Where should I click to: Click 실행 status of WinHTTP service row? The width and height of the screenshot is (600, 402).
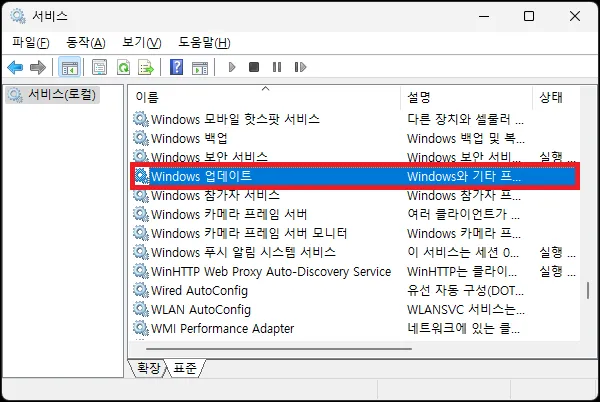click(x=558, y=271)
